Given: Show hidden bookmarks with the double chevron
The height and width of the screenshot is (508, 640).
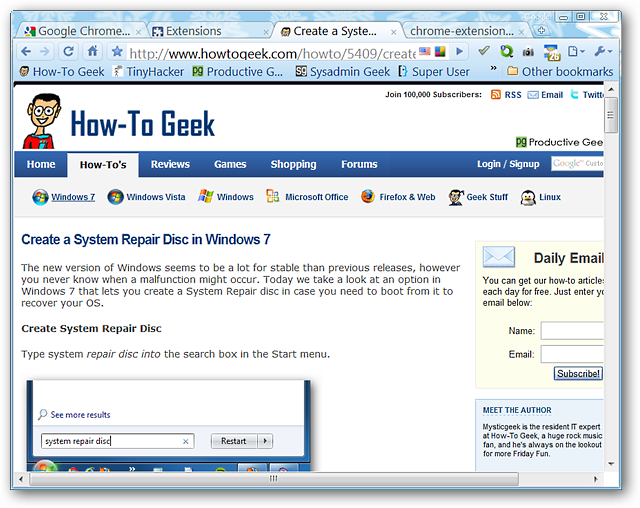Looking at the screenshot, I should [x=493, y=68].
